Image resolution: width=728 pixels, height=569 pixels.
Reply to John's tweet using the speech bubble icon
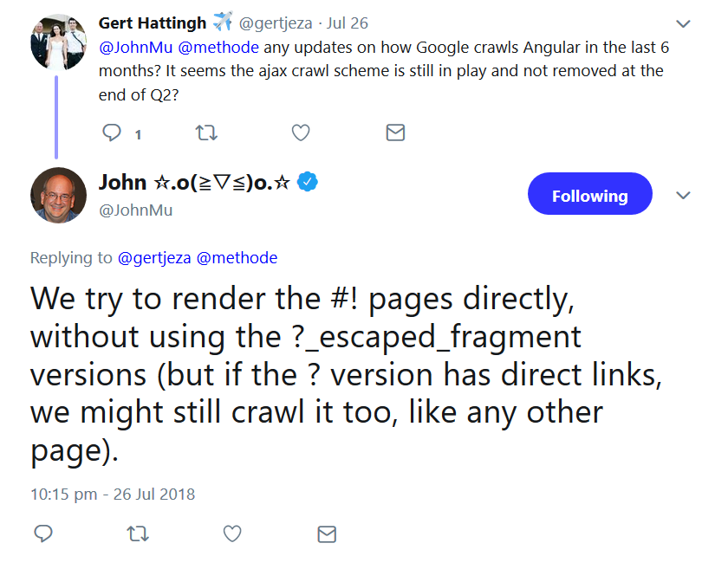(x=43, y=534)
